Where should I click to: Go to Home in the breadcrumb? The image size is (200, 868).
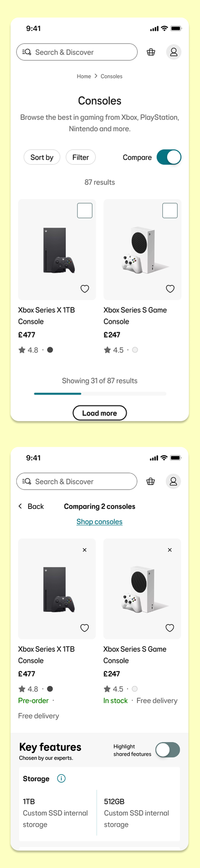(x=84, y=76)
